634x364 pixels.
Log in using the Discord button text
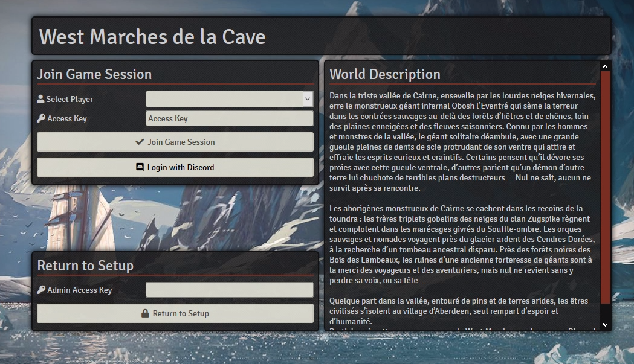(180, 167)
